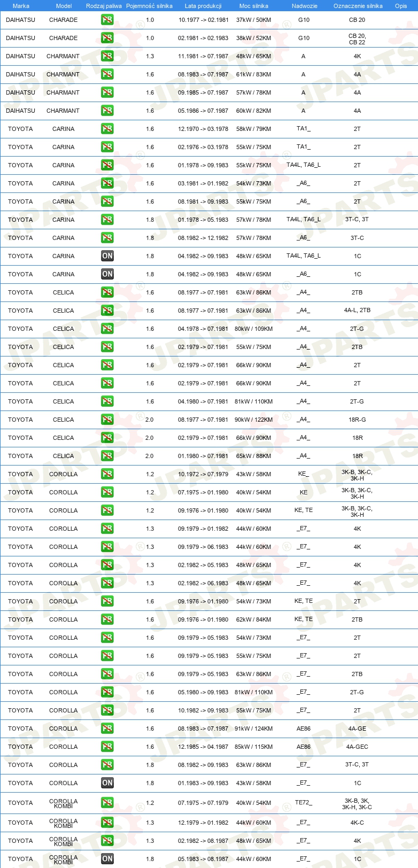This screenshot has width=418, height=868.
Task: Click the power cell '85kW / 115KM'
Action: (x=254, y=747)
